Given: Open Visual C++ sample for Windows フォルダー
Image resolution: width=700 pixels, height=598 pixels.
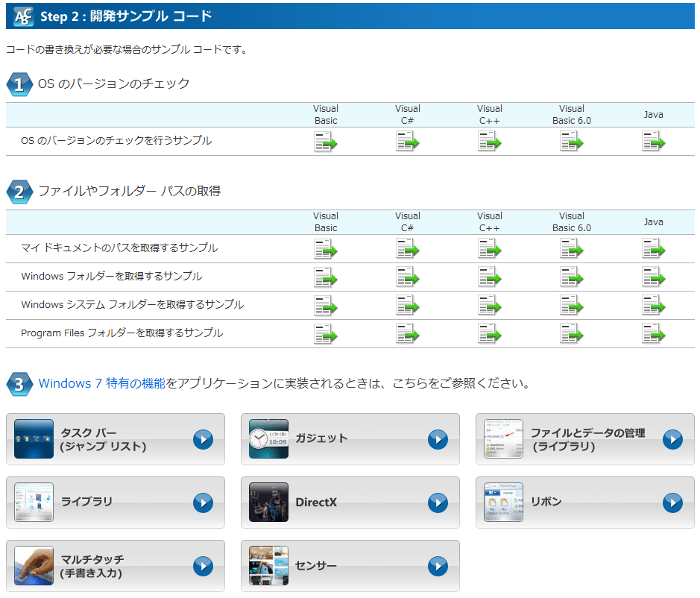Looking at the screenshot, I should point(489,277).
